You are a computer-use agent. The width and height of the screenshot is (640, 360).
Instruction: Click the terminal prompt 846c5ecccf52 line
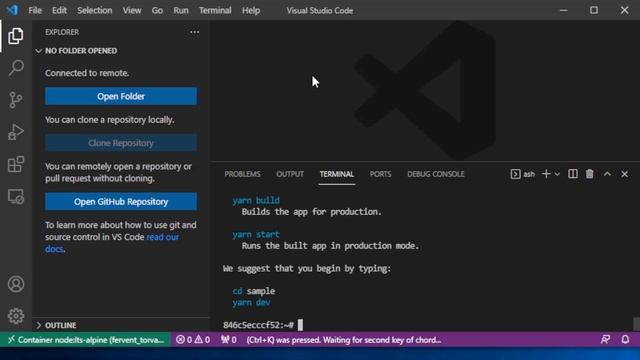[x=258, y=325]
